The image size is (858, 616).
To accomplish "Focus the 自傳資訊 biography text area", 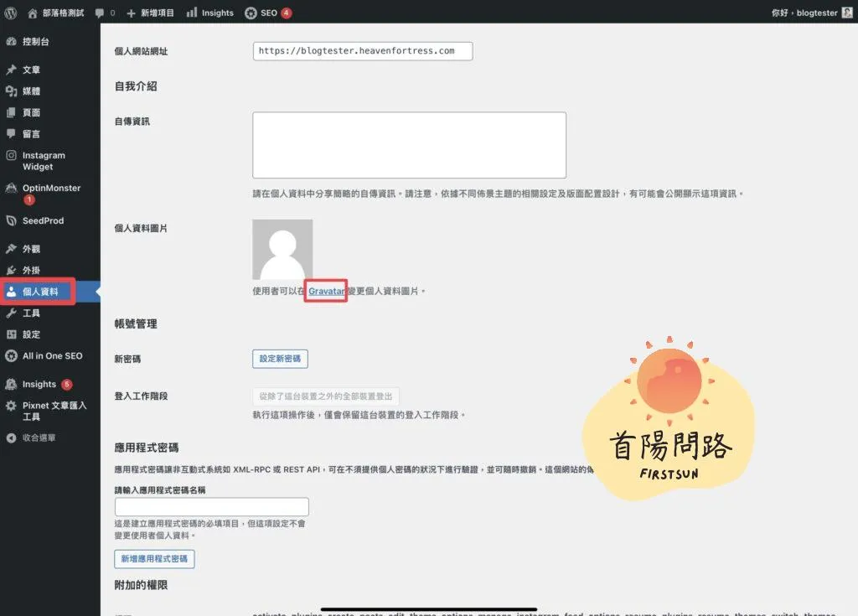I will [409, 145].
